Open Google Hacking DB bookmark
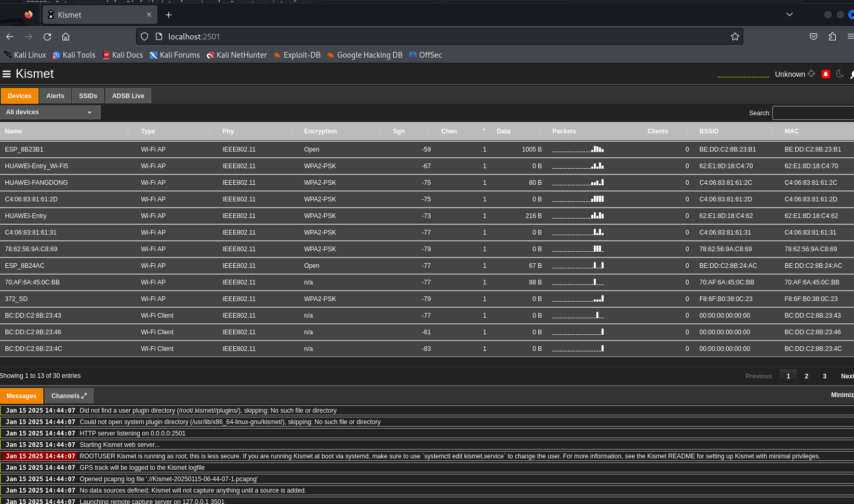Viewport: 854px width, 504px height. point(365,55)
